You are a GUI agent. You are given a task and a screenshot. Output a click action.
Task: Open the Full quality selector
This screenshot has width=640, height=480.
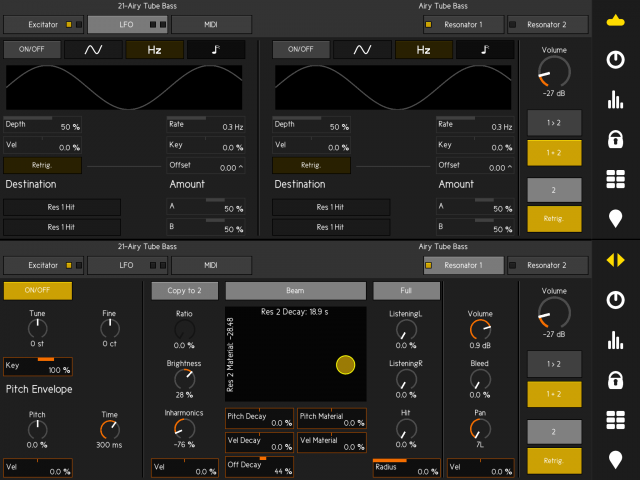[406, 290]
